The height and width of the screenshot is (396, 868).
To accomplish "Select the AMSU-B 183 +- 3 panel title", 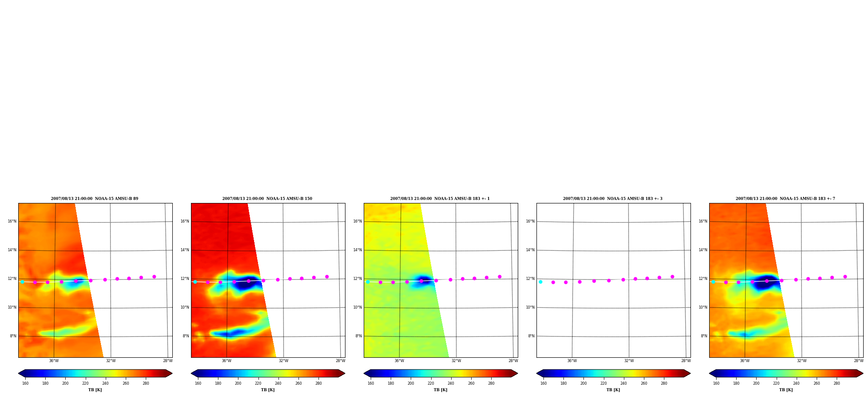I will click(613, 199).
